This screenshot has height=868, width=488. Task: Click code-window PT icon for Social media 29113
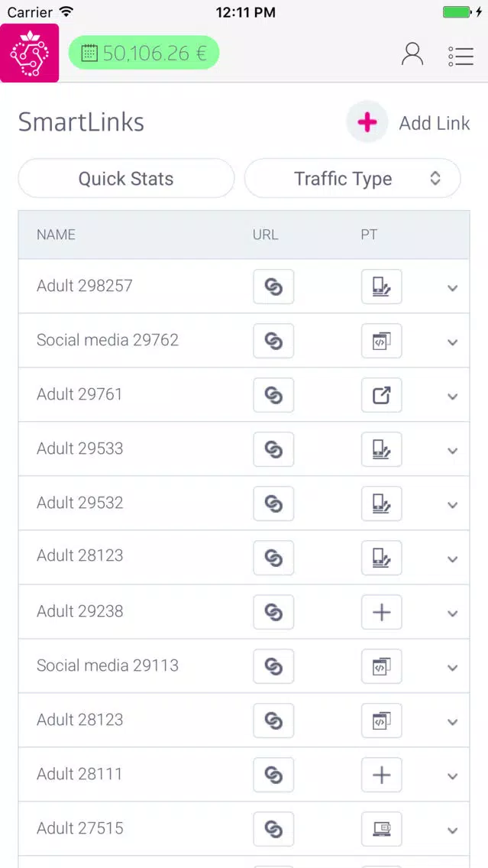(382, 666)
